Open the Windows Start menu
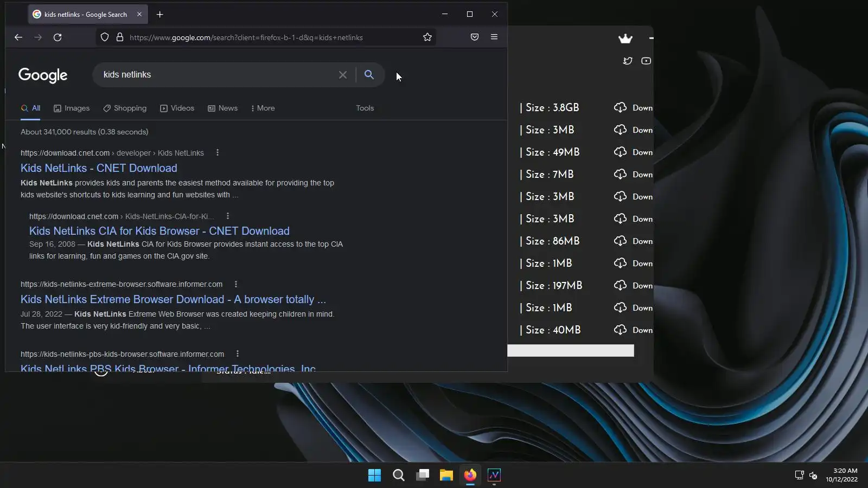Image resolution: width=868 pixels, height=488 pixels. pyautogui.click(x=374, y=476)
